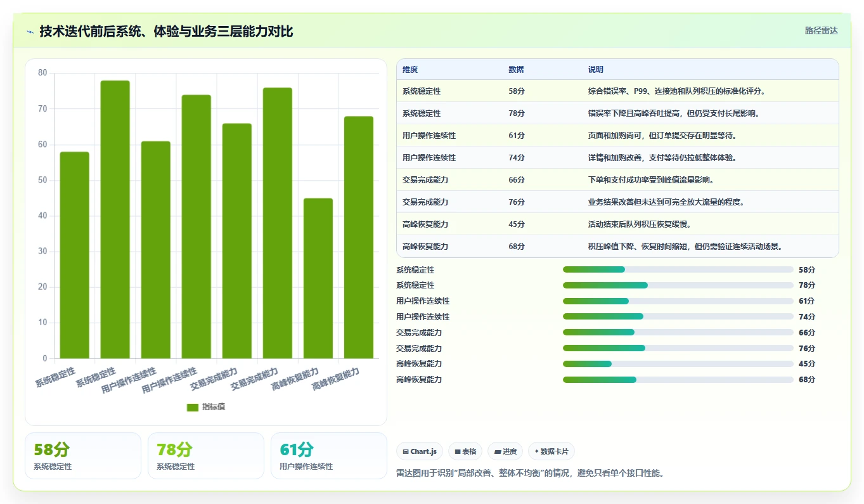Click the 用户操作连续性 bar reaching 61

point(156,250)
